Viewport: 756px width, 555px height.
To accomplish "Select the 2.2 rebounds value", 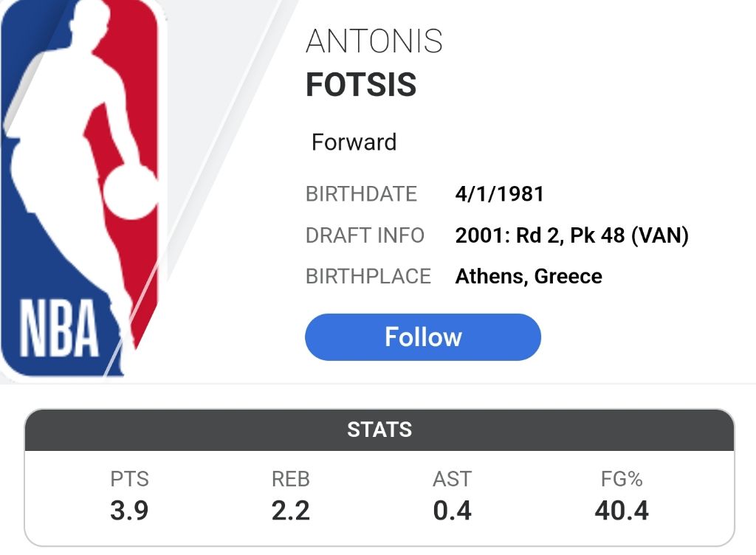I will coord(291,511).
